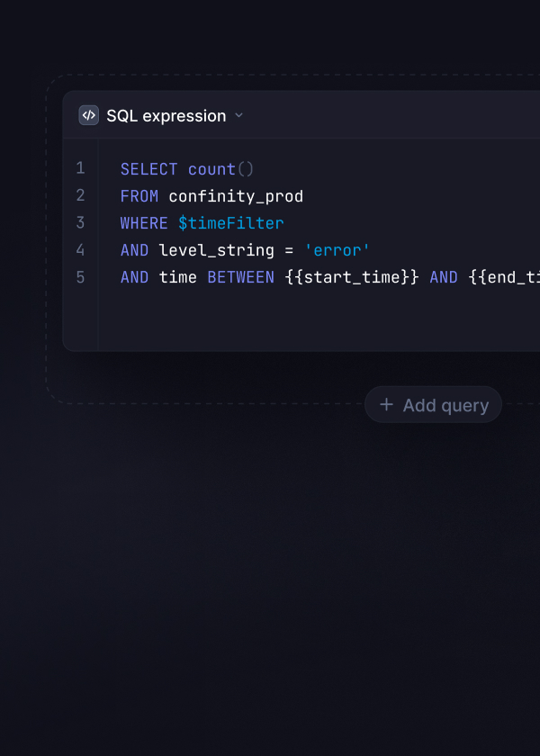Viewport: 540px width, 756px height.
Task: Expand the SQL expression chevron
Action: tap(238, 115)
